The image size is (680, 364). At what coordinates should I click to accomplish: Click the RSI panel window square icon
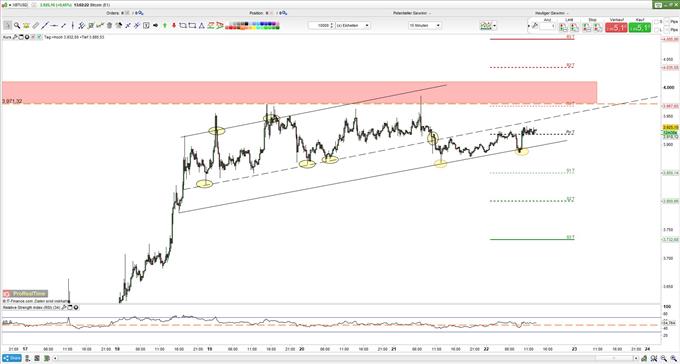coord(70,308)
